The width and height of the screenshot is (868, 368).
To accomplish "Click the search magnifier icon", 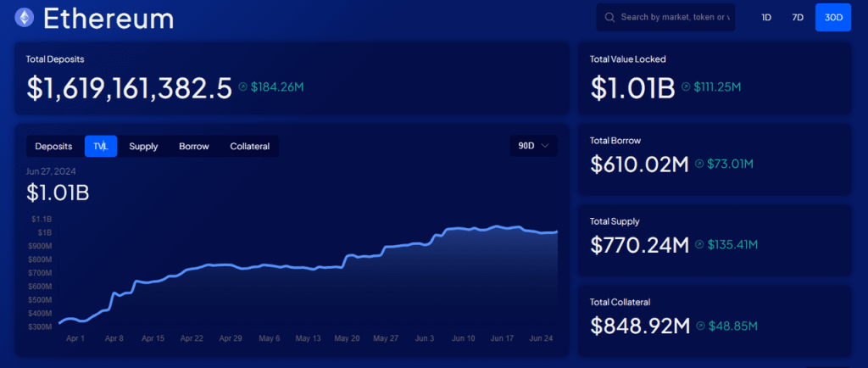I will click(609, 18).
